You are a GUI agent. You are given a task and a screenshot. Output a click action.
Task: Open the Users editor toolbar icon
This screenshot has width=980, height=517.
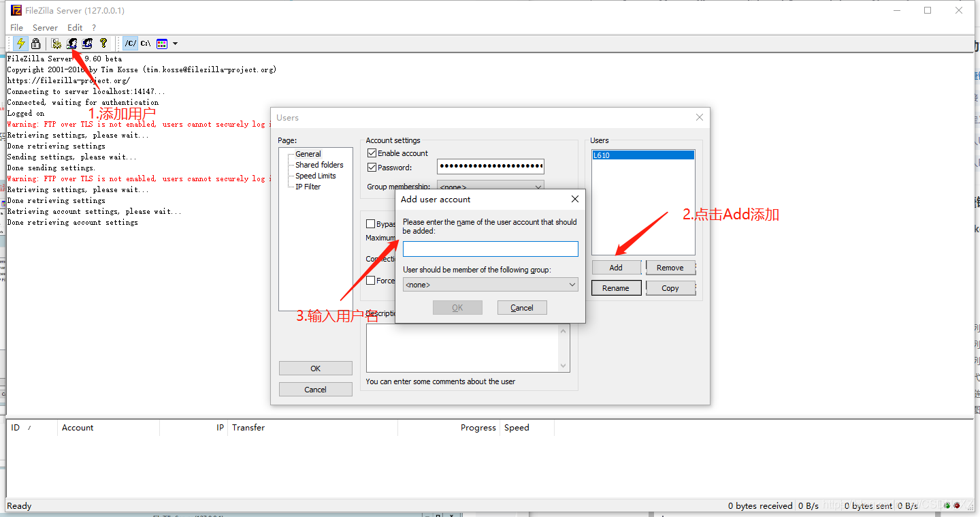click(71, 44)
